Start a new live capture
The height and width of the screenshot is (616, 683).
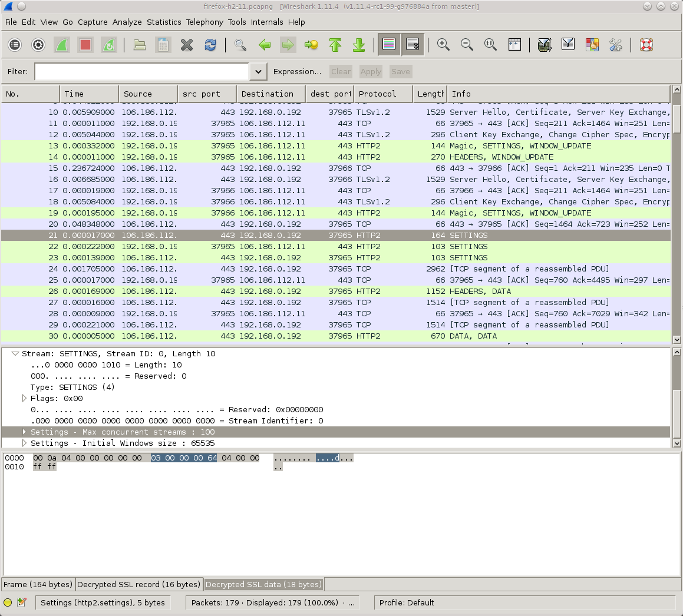point(62,44)
